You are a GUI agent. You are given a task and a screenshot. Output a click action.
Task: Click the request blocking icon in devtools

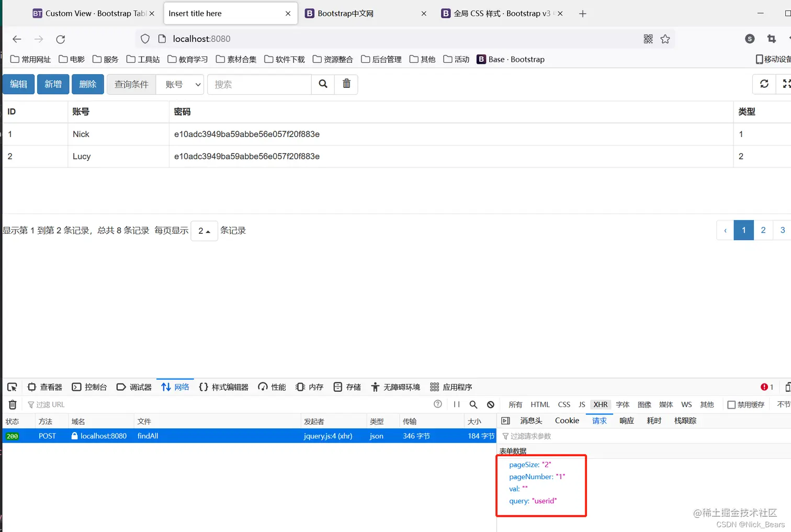tap(491, 404)
